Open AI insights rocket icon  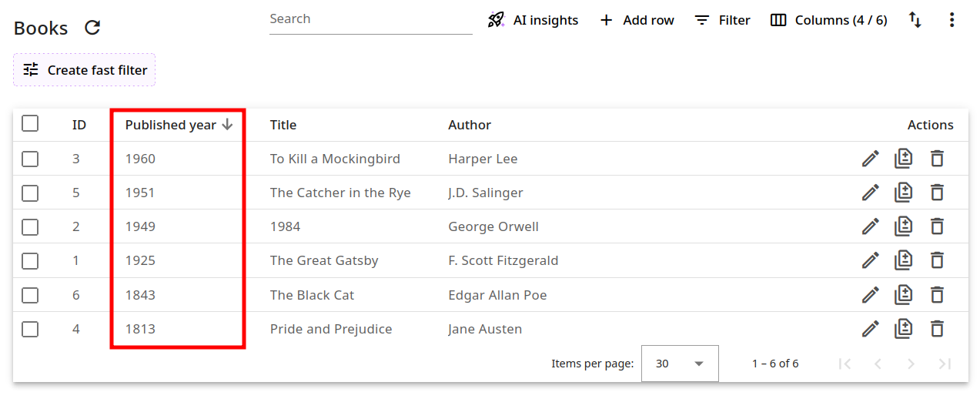[497, 20]
